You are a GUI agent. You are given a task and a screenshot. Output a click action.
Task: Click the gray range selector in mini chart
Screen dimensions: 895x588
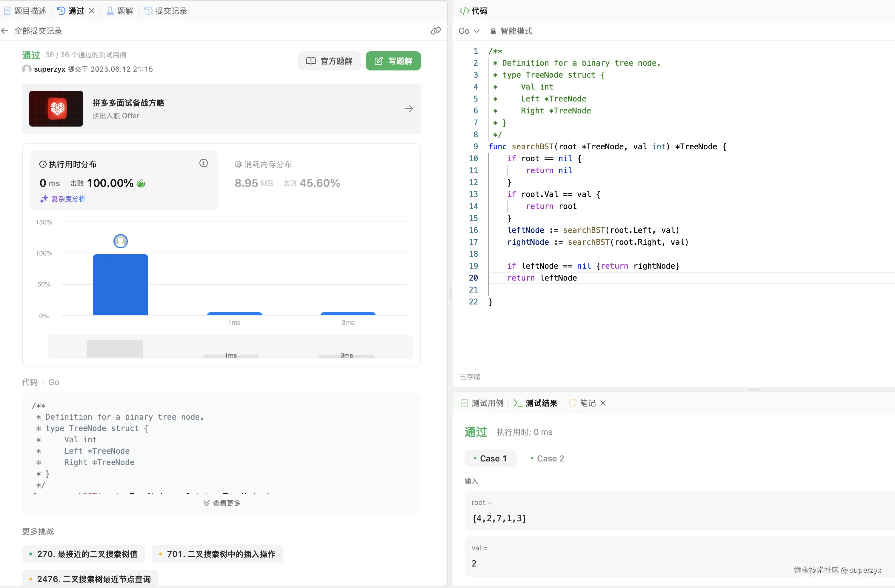[114, 349]
